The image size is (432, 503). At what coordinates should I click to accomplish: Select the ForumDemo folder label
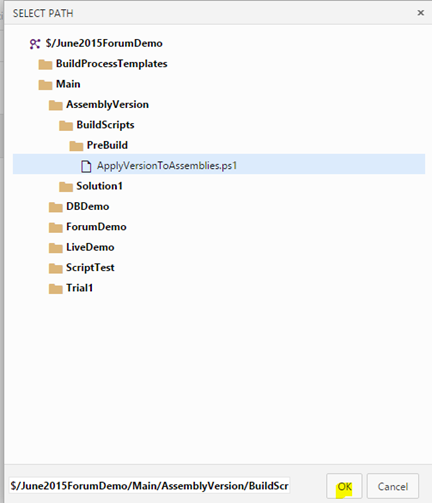coord(96,227)
